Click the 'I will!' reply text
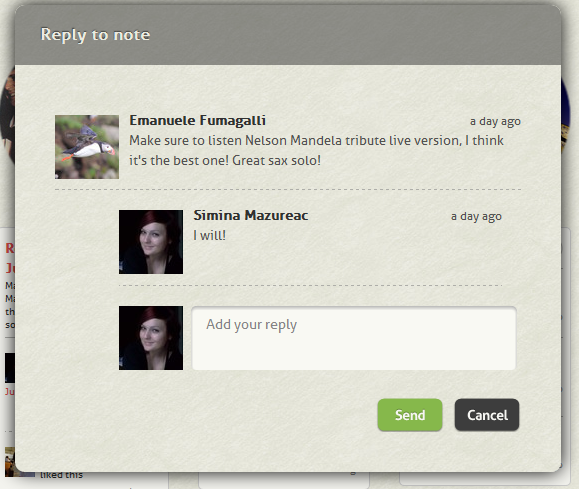Viewport: 579px width, 489px height. click(x=209, y=235)
